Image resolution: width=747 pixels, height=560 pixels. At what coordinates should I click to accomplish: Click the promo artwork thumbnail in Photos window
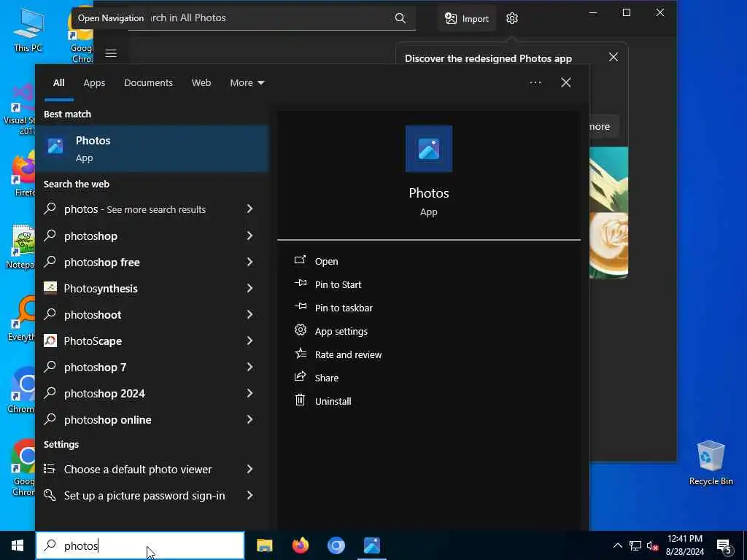(608, 212)
